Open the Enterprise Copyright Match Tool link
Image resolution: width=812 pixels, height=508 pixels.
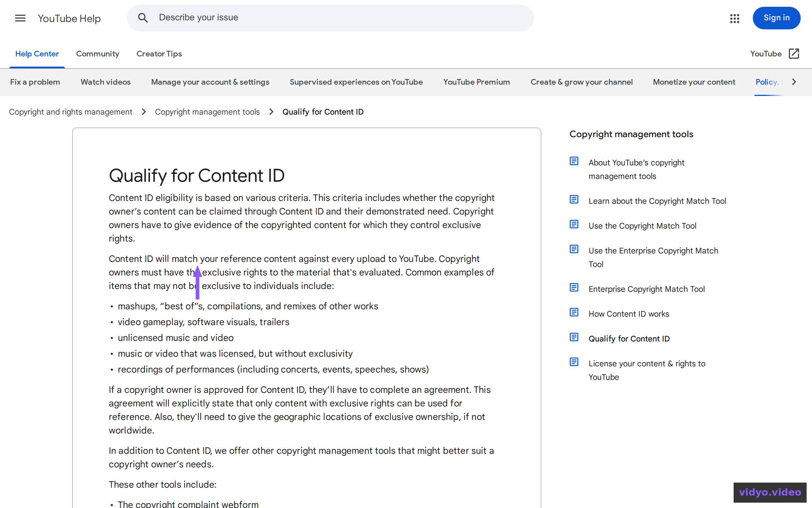(646, 289)
